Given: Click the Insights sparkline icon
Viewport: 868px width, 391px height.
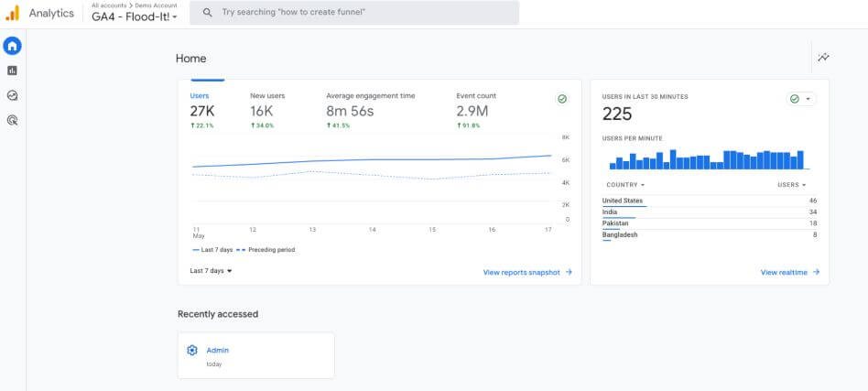Looking at the screenshot, I should tap(823, 58).
